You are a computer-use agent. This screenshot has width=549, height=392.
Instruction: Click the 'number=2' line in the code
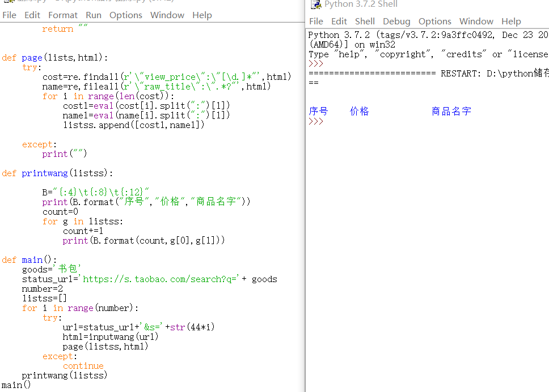(38, 289)
